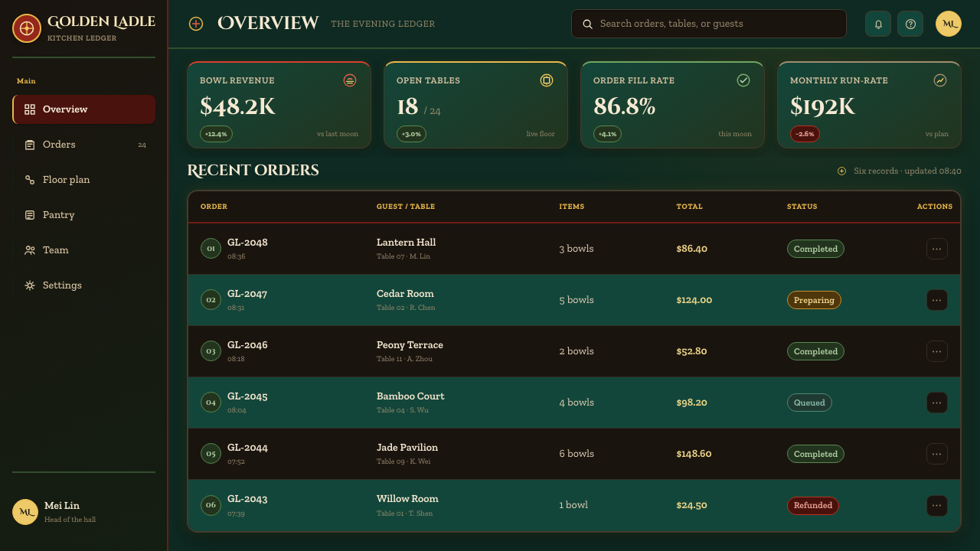Click the Total column header
The image size is (980, 551).
689,207
